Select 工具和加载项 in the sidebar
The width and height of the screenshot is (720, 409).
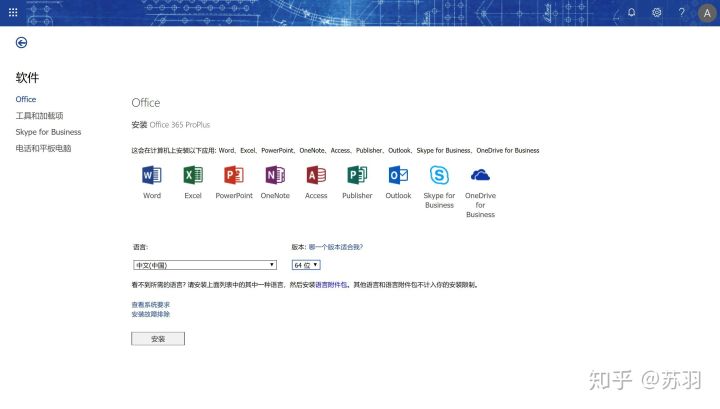click(39, 116)
